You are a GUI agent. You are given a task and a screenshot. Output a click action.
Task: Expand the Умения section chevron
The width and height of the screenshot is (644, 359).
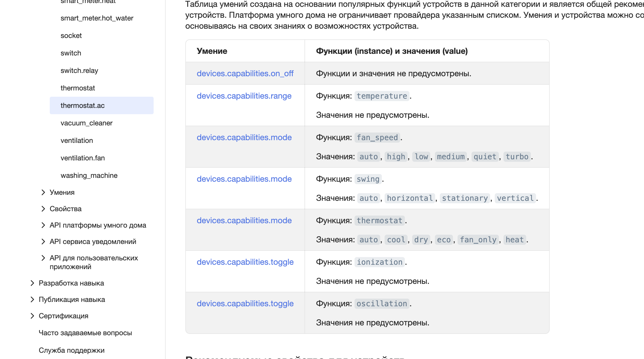click(43, 192)
